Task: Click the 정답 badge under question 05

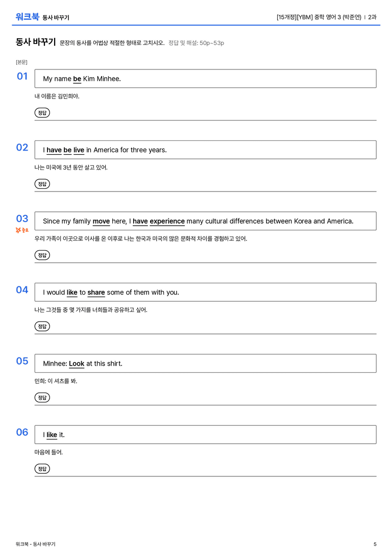Action: 42,397
